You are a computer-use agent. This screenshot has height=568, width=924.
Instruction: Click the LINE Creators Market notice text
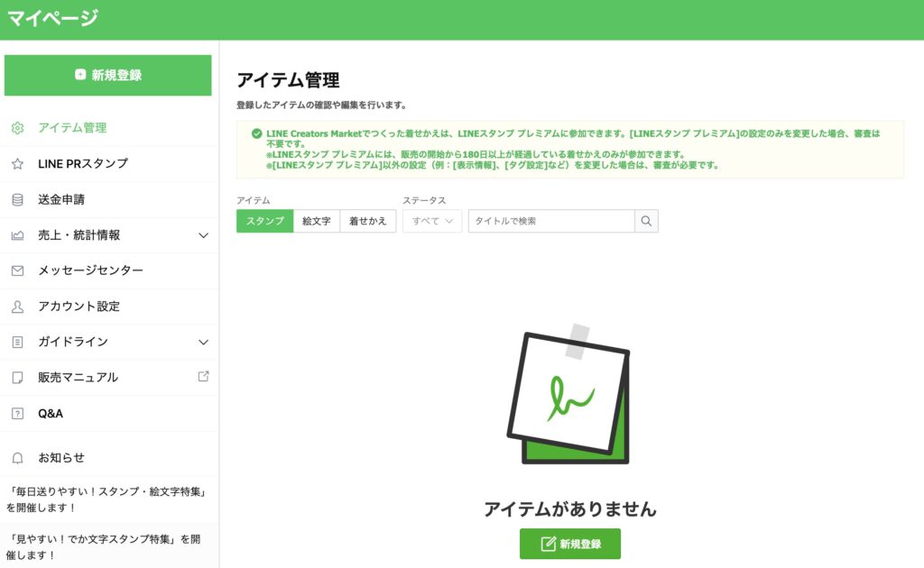573,150
